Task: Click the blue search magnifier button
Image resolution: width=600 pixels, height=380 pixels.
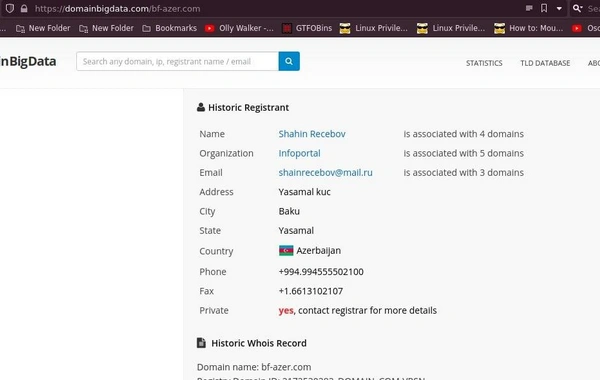Action: (x=289, y=61)
